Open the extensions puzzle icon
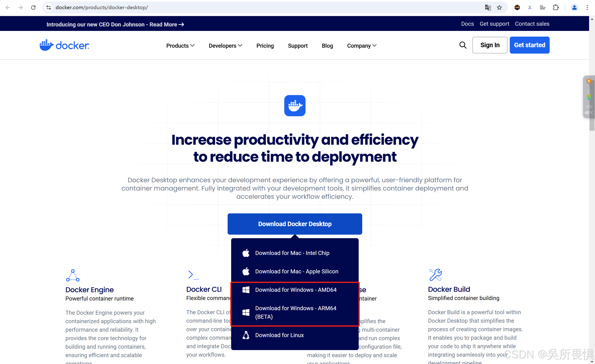 [x=556, y=8]
